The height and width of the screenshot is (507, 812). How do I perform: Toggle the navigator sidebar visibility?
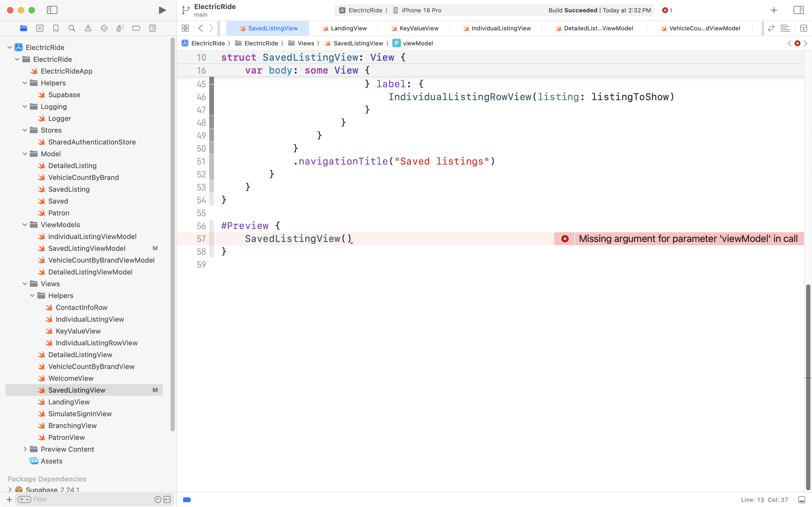click(52, 10)
